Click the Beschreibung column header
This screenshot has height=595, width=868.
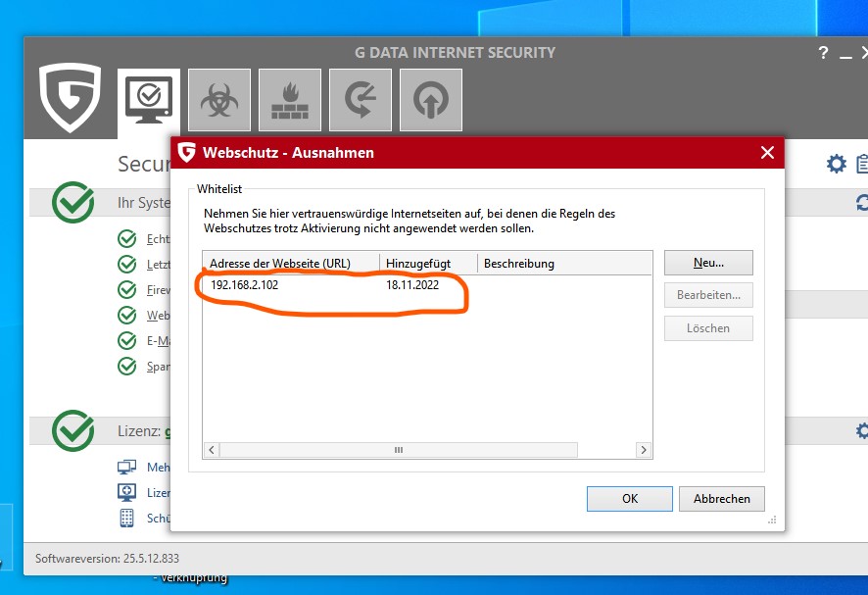[519, 263]
